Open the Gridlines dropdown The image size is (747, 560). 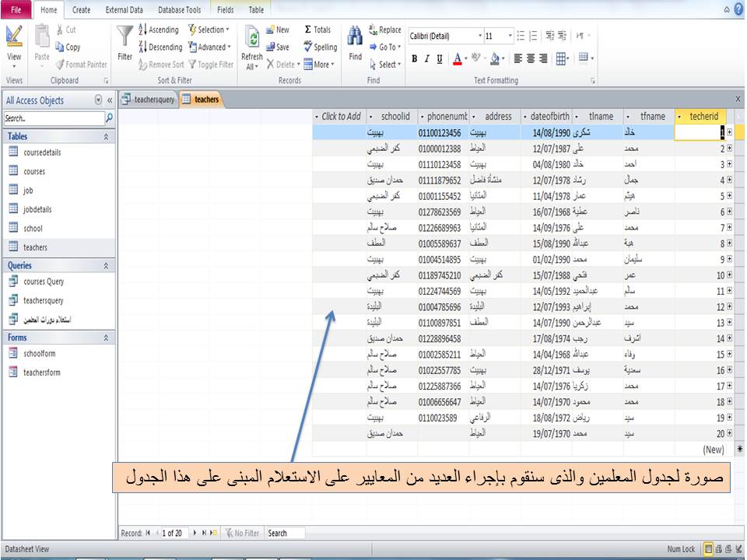coord(562,58)
